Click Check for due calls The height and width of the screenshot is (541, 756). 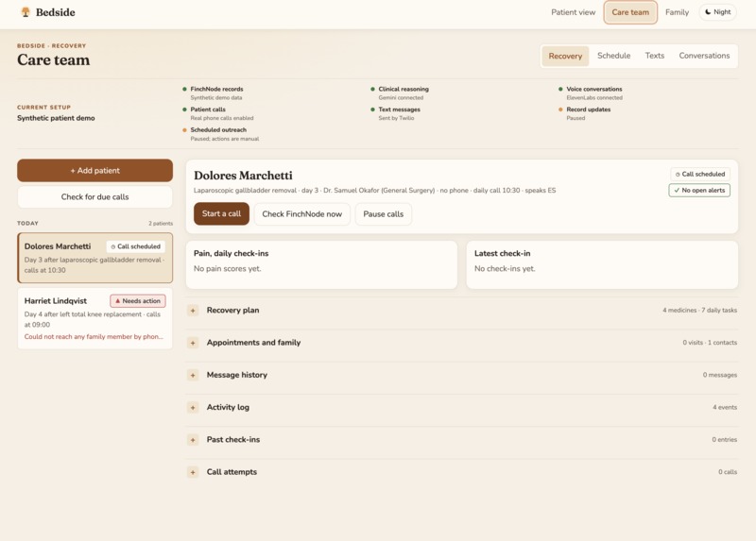coord(95,196)
